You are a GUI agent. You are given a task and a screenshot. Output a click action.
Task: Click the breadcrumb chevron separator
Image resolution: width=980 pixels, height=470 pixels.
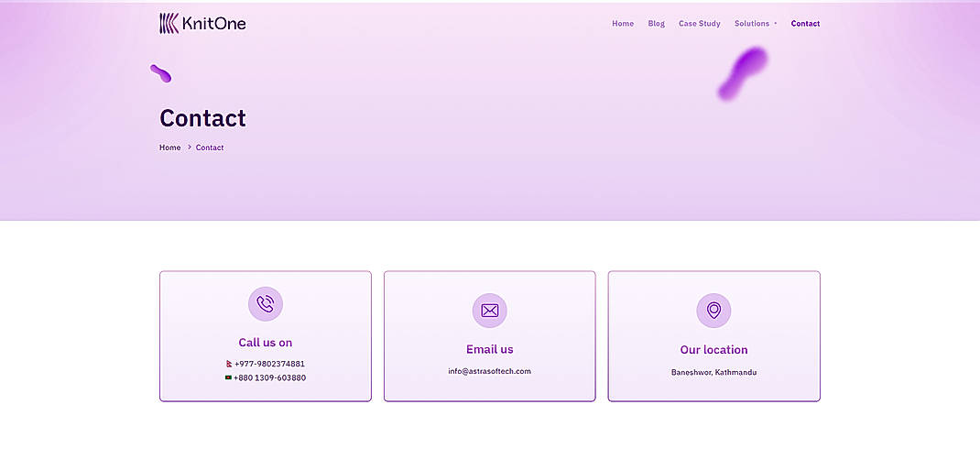tap(189, 148)
